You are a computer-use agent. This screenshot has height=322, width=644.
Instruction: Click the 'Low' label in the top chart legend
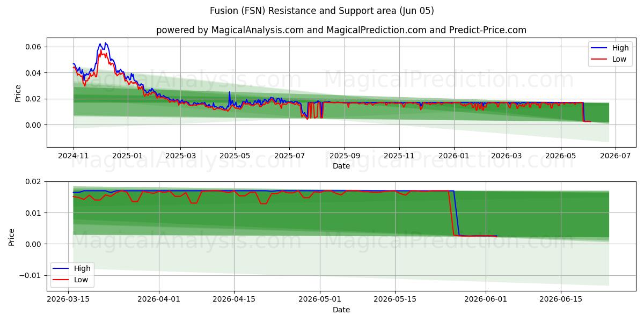619,59
